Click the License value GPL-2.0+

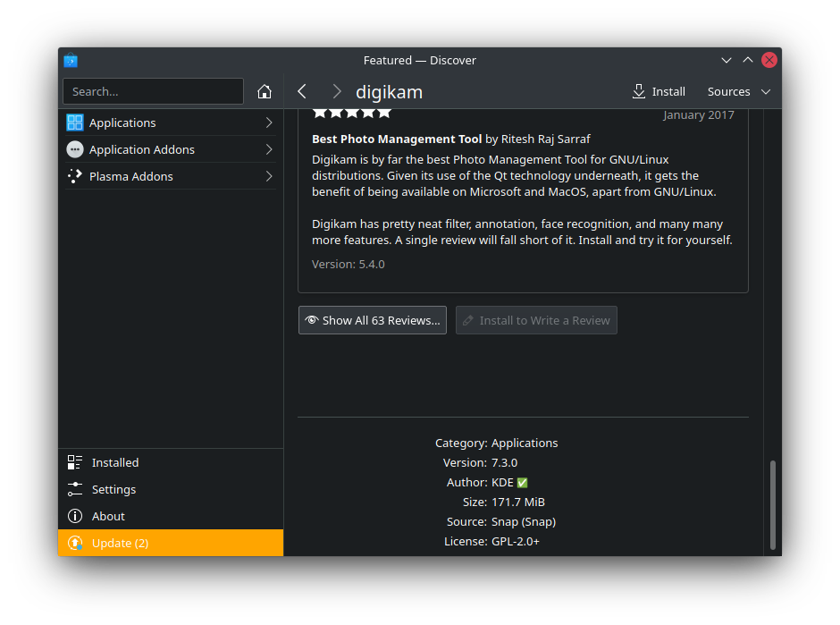[516, 541]
